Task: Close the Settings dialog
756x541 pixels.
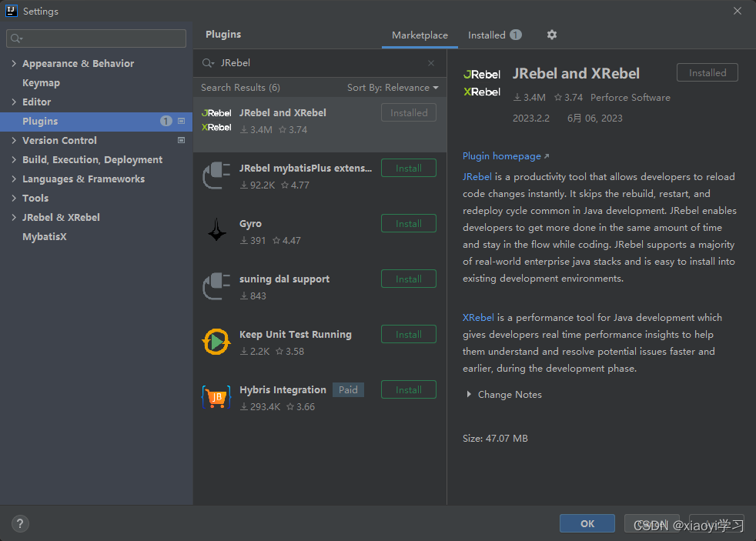Action: click(x=738, y=11)
